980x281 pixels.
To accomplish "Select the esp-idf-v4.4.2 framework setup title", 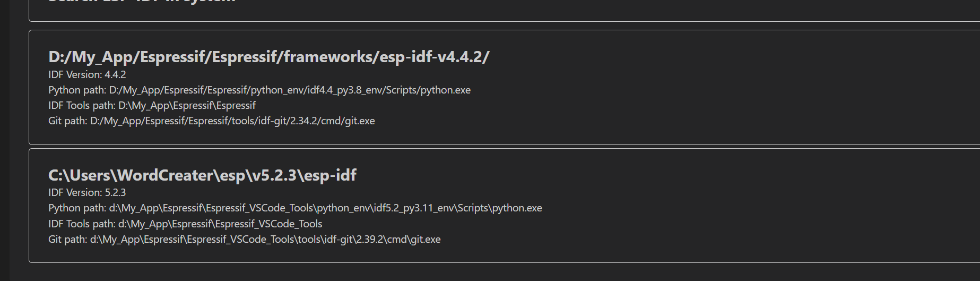I will coord(268,57).
